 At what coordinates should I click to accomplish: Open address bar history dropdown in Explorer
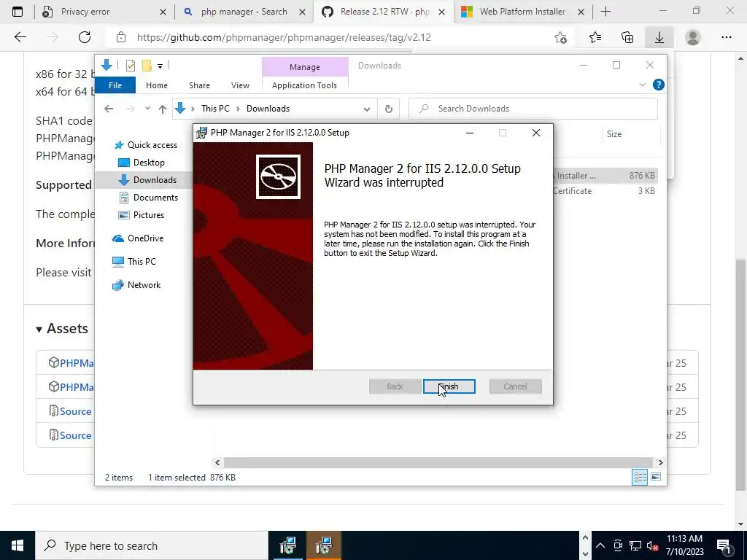click(x=366, y=109)
